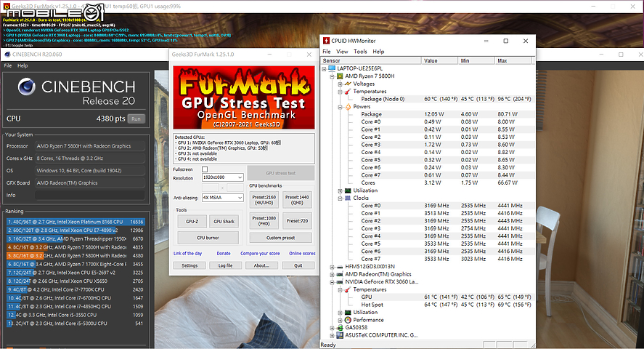Viewport: 644px width, 349px height.
Task: Click the Custom preset button
Action: coord(280,238)
